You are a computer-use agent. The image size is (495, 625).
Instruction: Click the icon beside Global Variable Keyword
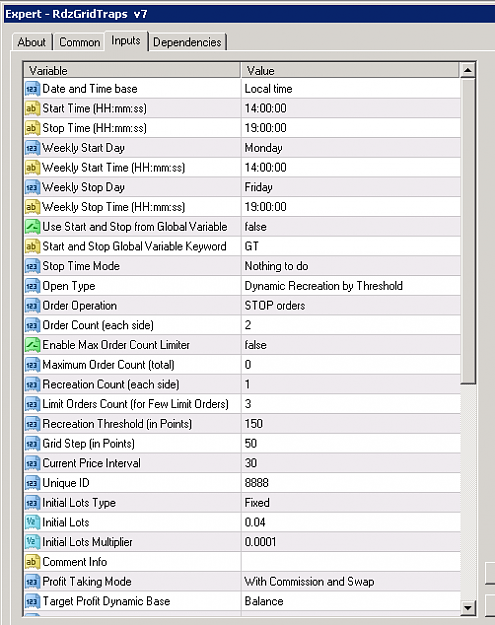pos(32,246)
